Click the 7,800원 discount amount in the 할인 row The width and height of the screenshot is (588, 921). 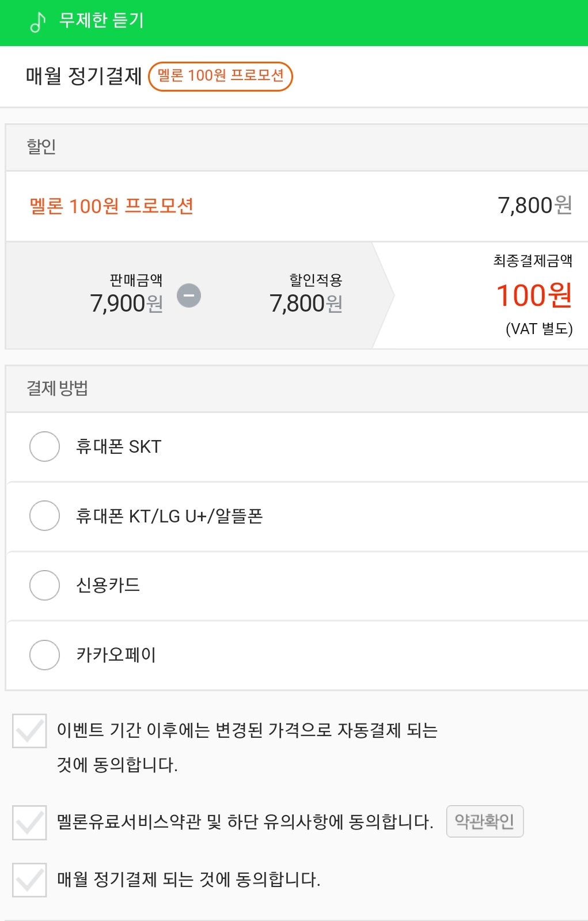pos(535,206)
